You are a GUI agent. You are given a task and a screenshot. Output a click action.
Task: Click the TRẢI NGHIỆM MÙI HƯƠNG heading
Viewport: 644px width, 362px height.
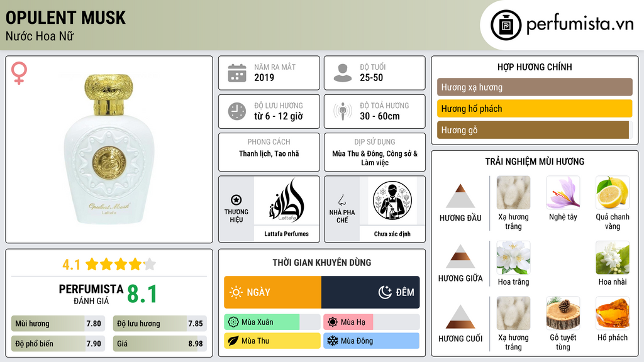[x=535, y=162]
